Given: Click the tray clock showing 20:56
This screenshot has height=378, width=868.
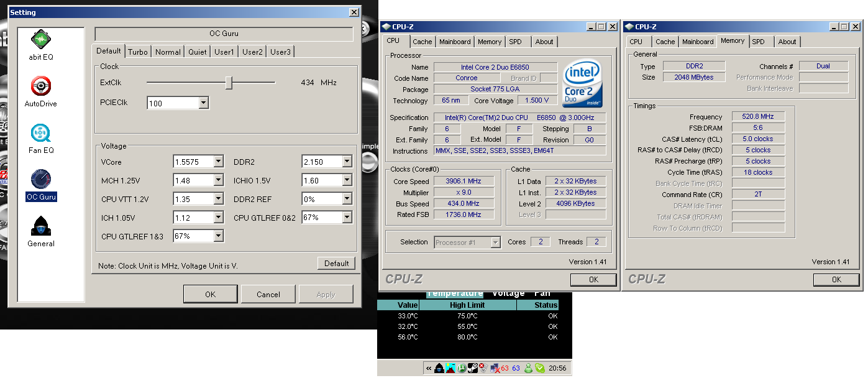Looking at the screenshot, I should coord(557,369).
